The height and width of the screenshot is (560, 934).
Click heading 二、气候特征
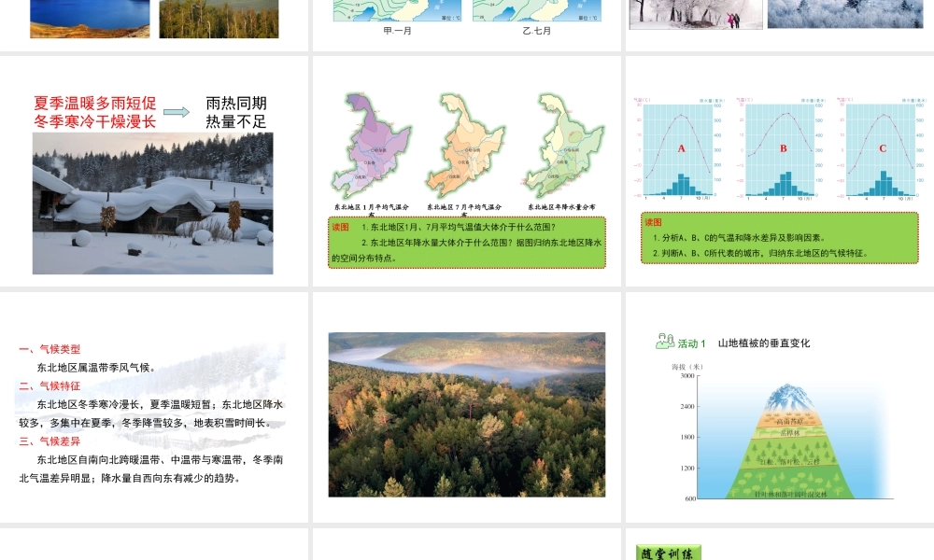pos(50,385)
